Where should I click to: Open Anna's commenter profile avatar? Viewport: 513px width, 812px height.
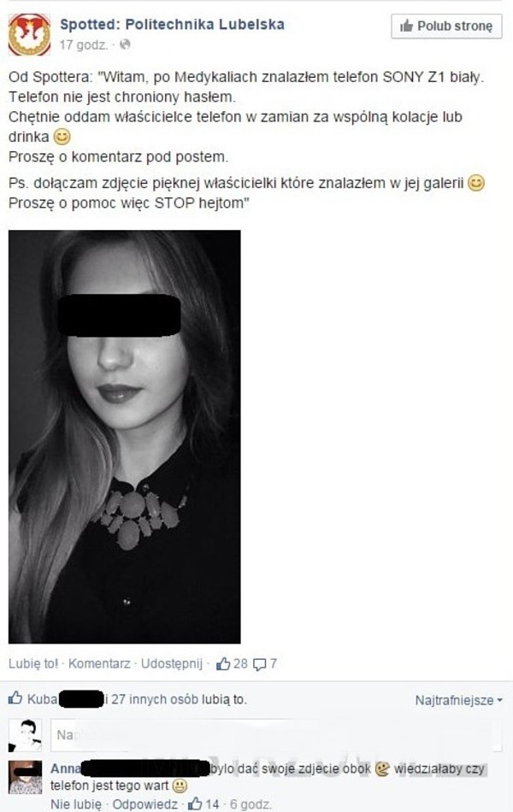pos(25,777)
